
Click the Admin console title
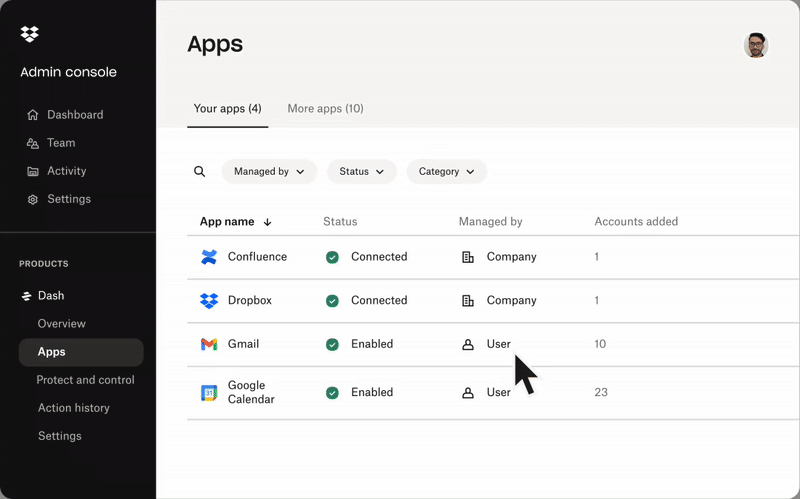[x=68, y=72]
